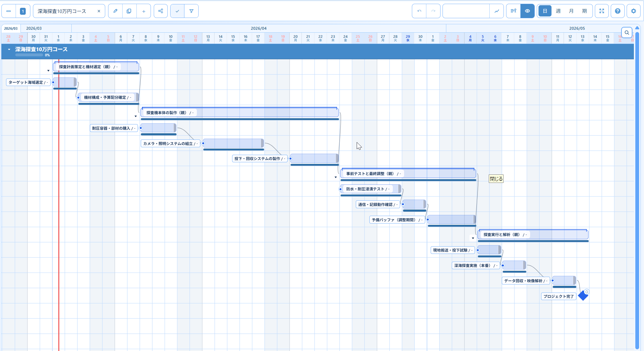Click the line chart icon
The width and height of the screenshot is (644, 351).
click(497, 11)
